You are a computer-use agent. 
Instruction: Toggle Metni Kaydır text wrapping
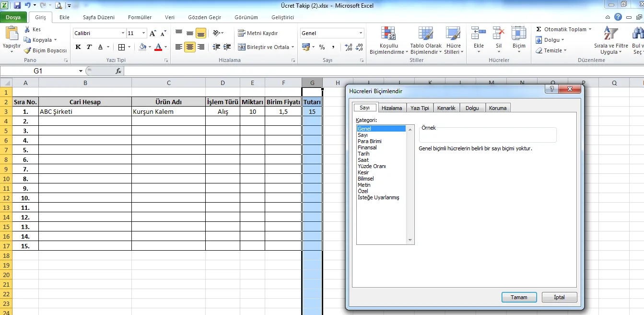pos(258,33)
